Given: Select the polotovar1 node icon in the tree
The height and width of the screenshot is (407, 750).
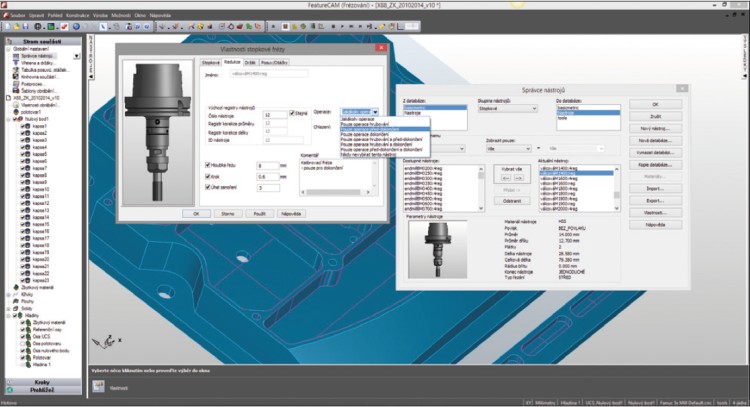Looking at the screenshot, I should tap(18, 112).
